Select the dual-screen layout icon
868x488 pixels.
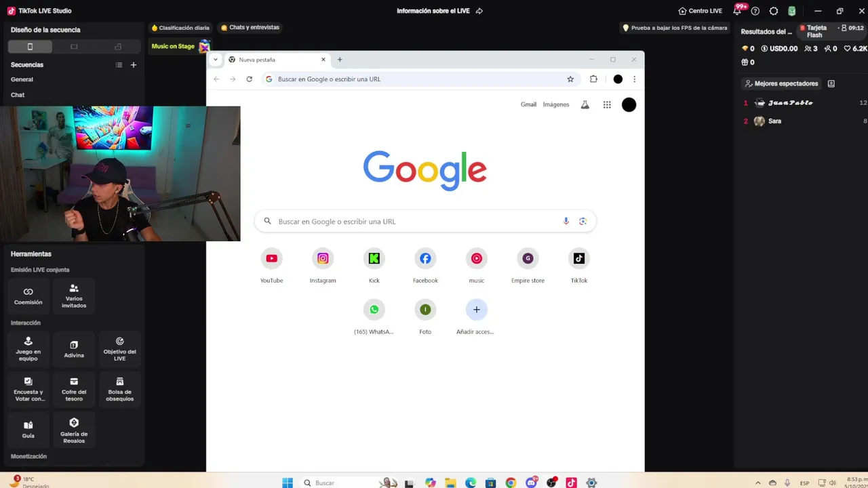tap(118, 47)
